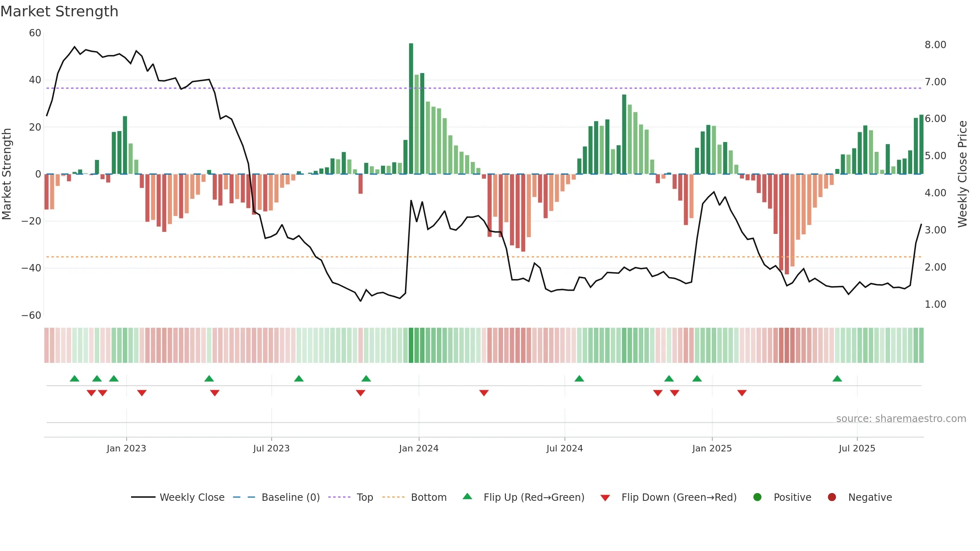Select the earliest flip up marker on the chart

(x=74, y=379)
